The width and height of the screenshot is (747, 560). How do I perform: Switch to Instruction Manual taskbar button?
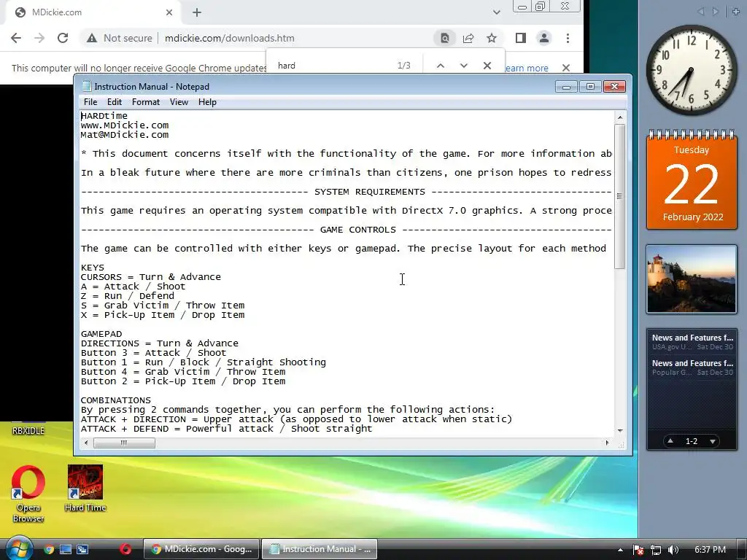[320, 549]
